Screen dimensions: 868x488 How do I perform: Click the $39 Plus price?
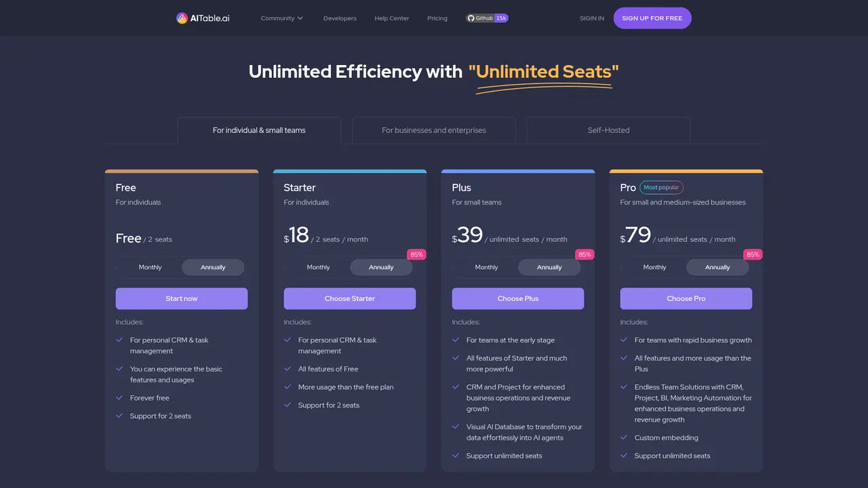467,235
